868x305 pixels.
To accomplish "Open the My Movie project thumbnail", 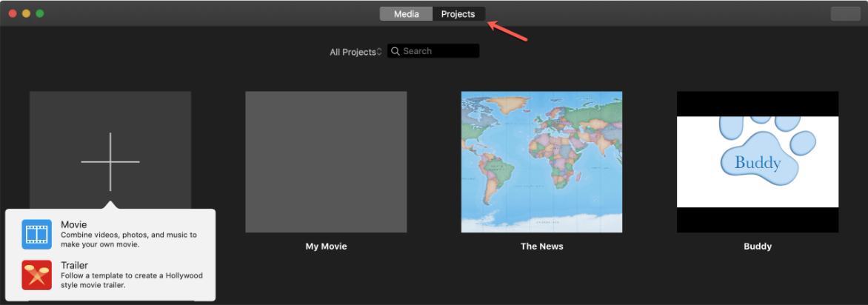I will (326, 161).
